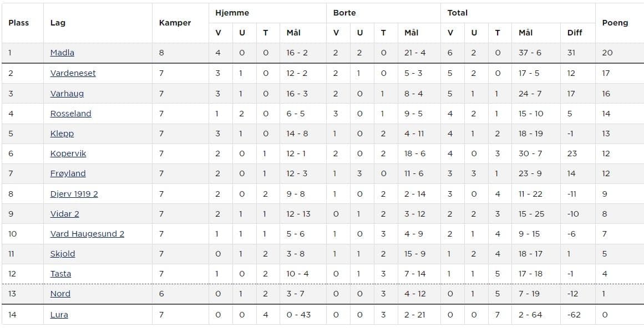Go to the Kopervik team page
The image size is (644, 328).
click(68, 153)
